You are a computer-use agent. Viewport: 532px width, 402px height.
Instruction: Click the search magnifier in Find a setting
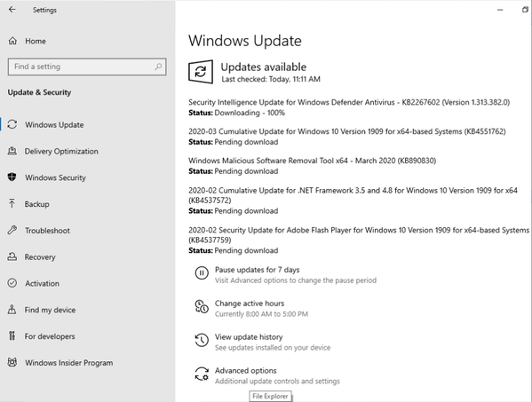click(158, 67)
